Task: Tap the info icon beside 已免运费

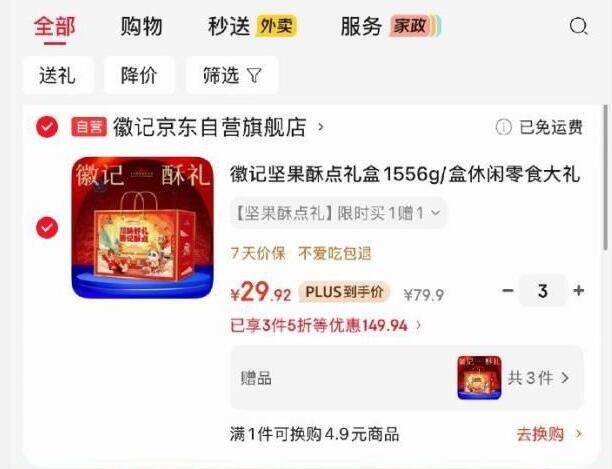Action: (503, 127)
